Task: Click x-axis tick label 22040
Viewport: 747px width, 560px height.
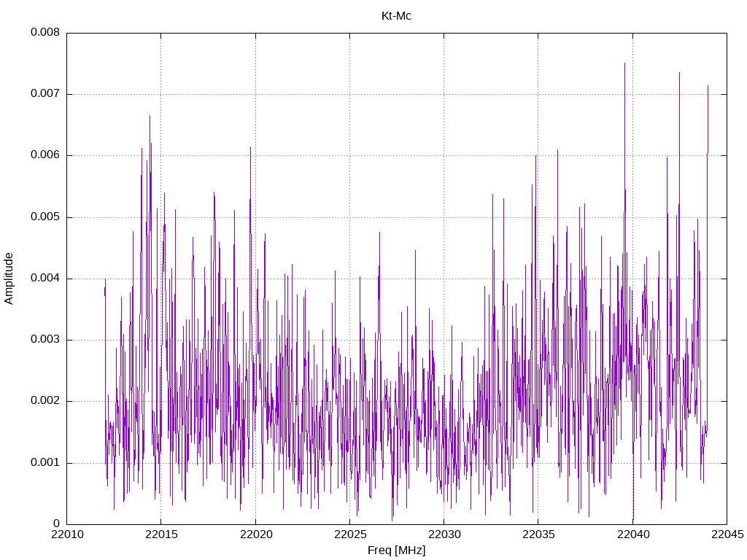Action: coord(632,534)
